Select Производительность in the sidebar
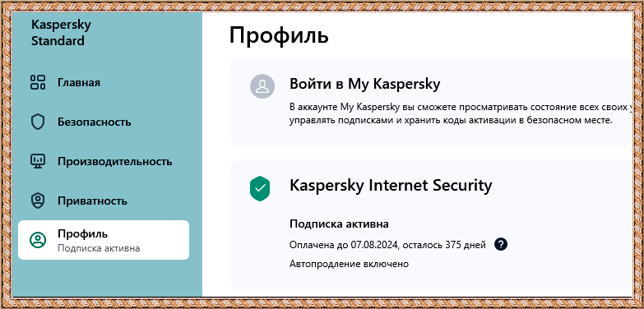Viewport: 644px width, 309px height. pos(104,161)
